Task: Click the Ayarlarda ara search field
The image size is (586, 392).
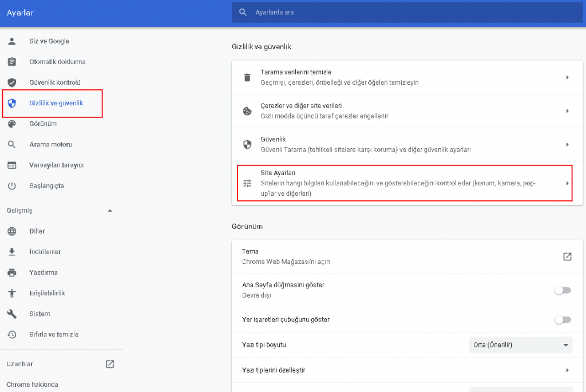Action: pos(406,12)
